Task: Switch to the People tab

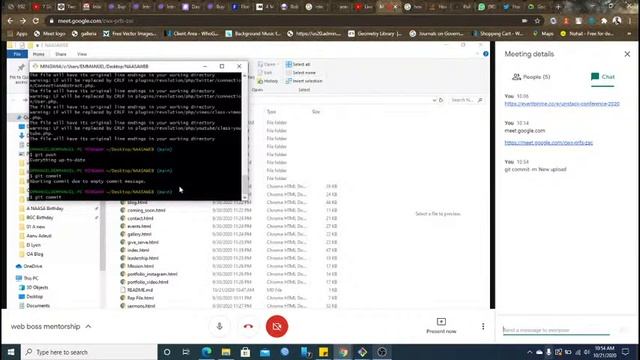Action: pyautogui.click(x=531, y=77)
